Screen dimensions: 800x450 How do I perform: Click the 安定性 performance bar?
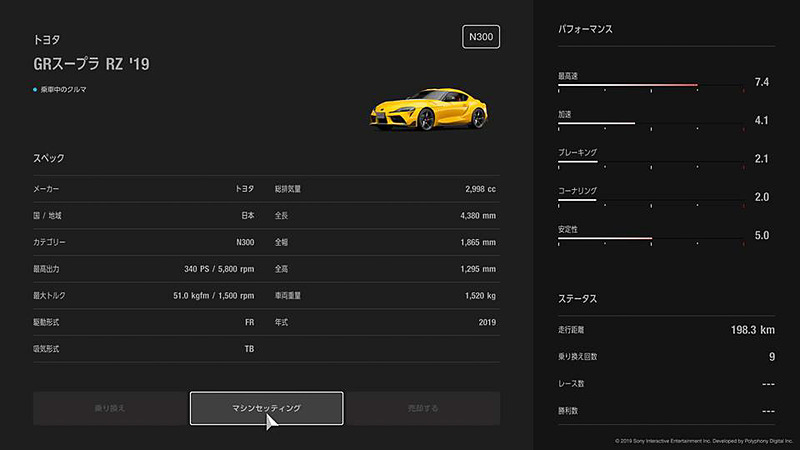point(651,238)
